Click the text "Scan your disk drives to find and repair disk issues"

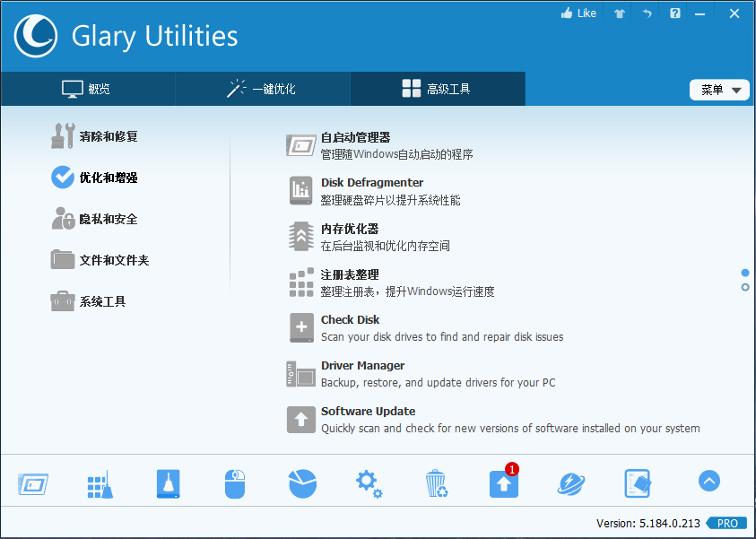[442, 337]
